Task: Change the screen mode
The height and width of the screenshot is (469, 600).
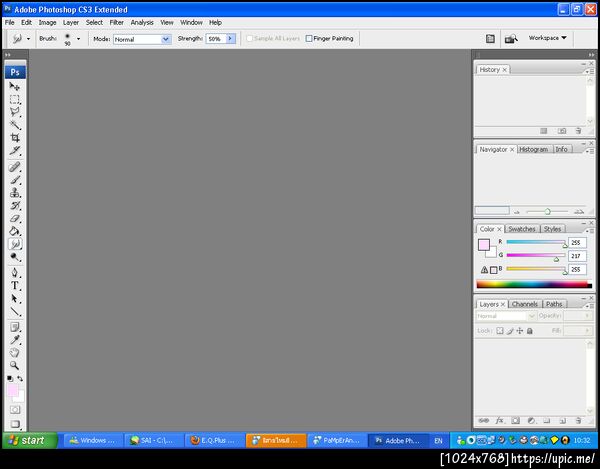Action: (x=15, y=424)
